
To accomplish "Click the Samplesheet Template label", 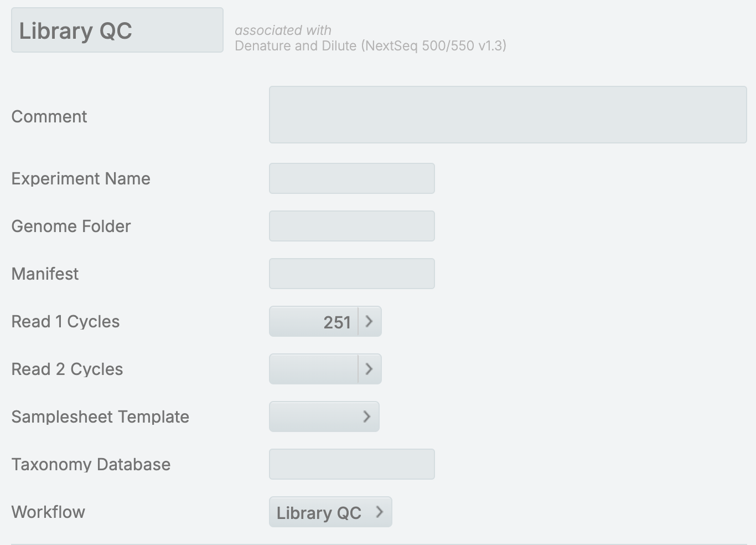I will [x=100, y=417].
